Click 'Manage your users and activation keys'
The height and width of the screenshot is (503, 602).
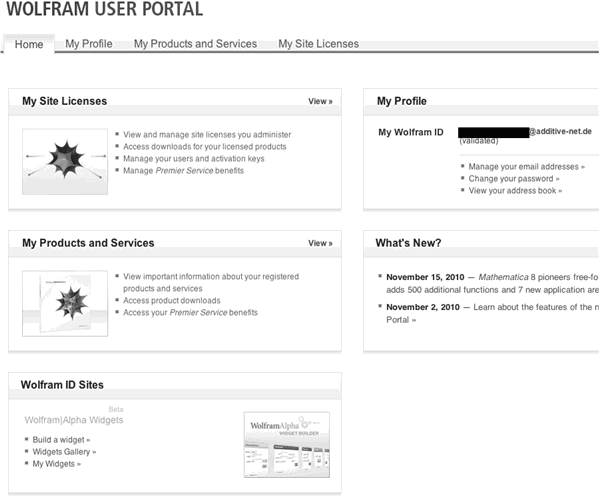pos(194,159)
